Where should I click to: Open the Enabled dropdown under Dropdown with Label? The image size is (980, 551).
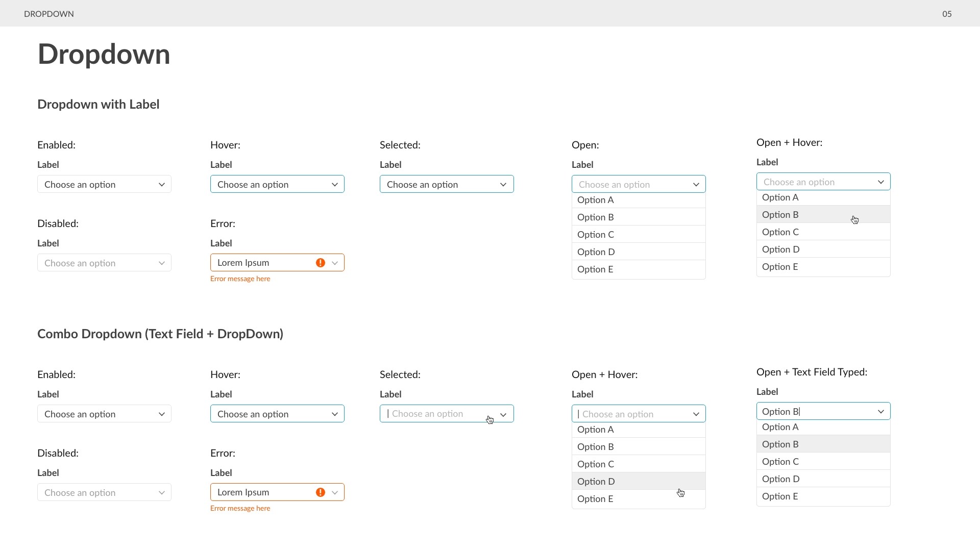(104, 184)
